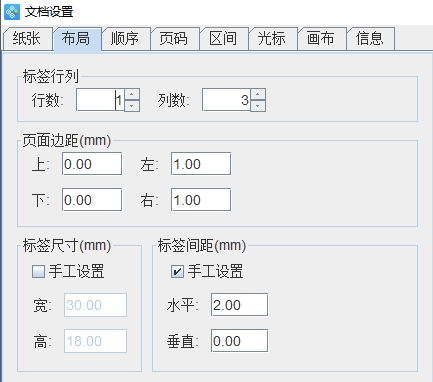Screen dimensions: 433x382
Task: Click the 行数 number input field
Action: coord(100,100)
